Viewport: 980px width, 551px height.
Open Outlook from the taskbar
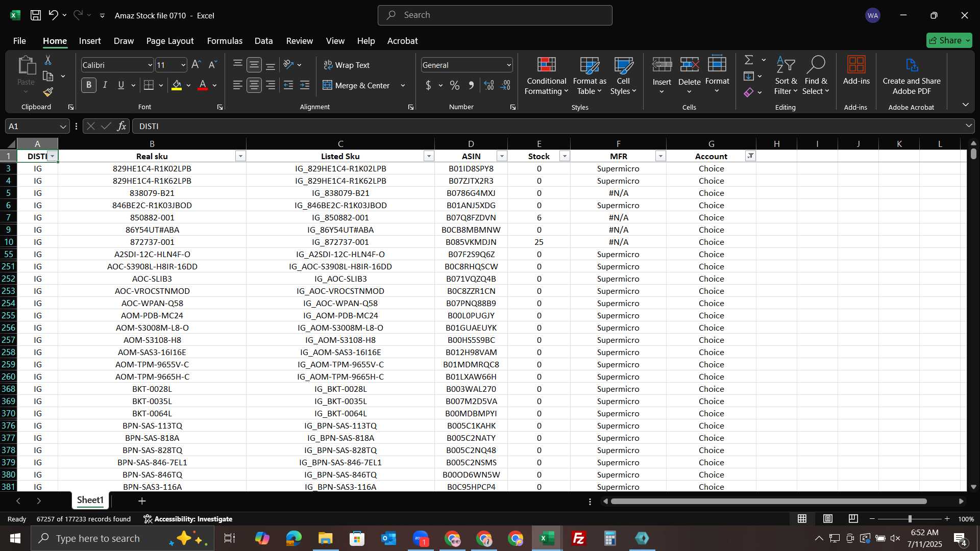388,538
